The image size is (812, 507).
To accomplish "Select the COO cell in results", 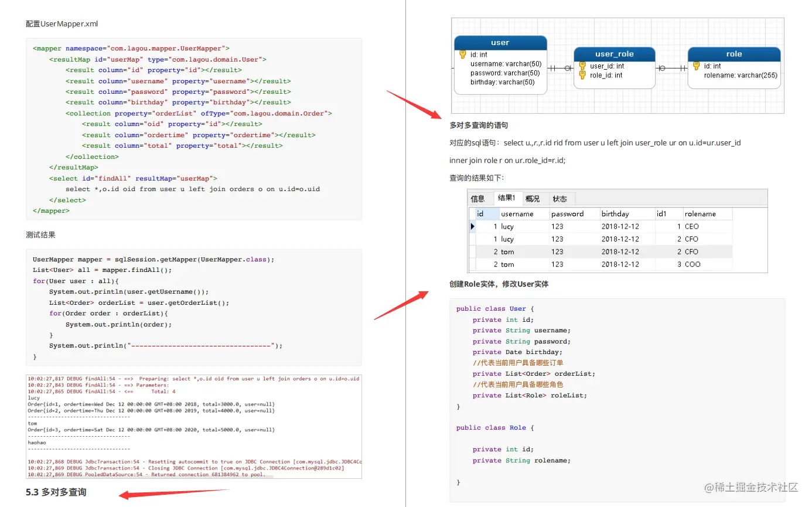I will [x=707, y=264].
